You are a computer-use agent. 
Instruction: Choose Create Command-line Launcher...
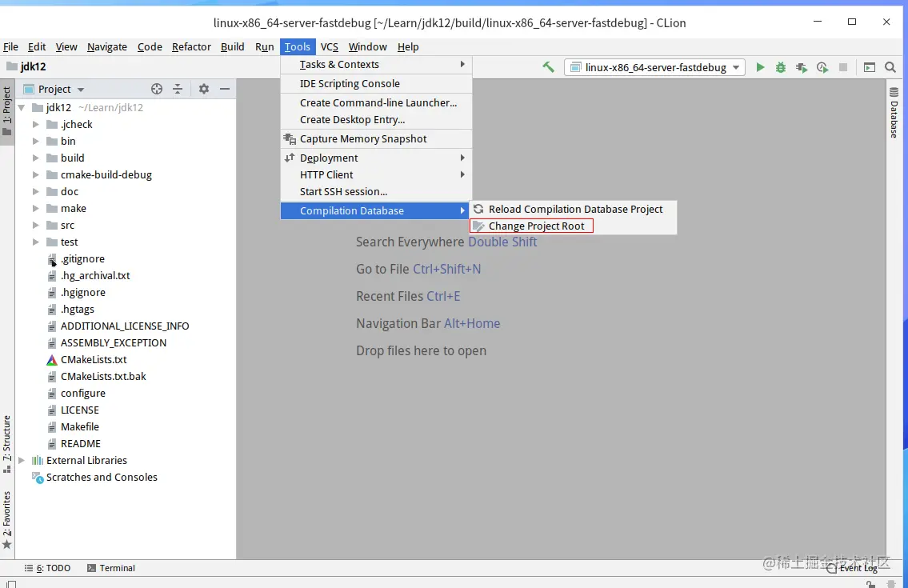coord(377,102)
